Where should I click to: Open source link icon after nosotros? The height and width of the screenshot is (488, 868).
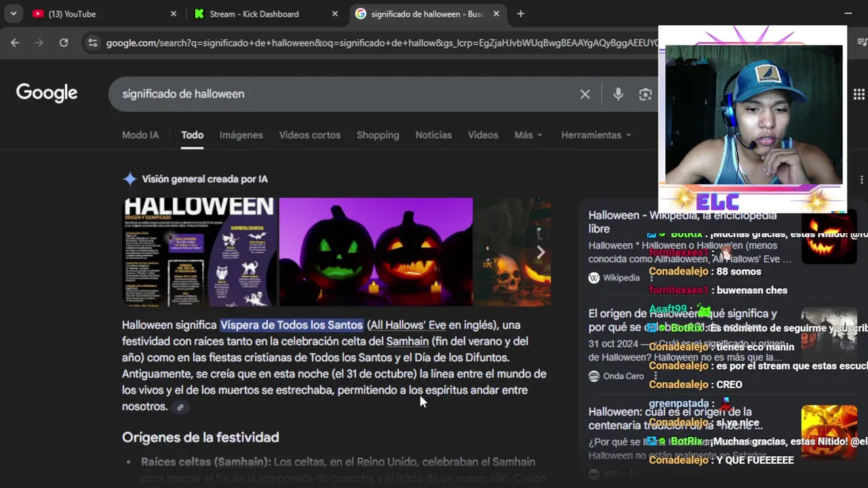tap(180, 407)
